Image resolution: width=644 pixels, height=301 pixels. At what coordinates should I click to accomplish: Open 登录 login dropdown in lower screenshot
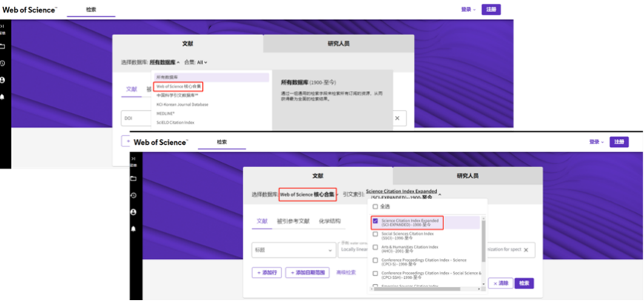pos(597,142)
